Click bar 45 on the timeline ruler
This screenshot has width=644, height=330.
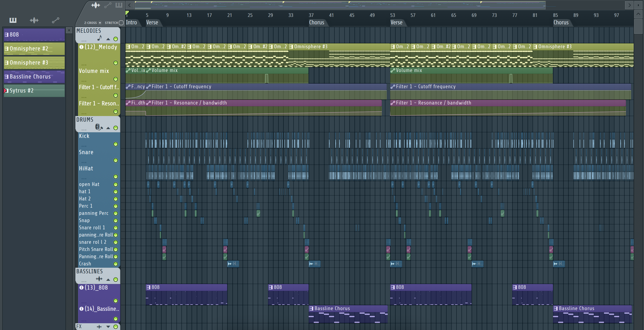352,15
